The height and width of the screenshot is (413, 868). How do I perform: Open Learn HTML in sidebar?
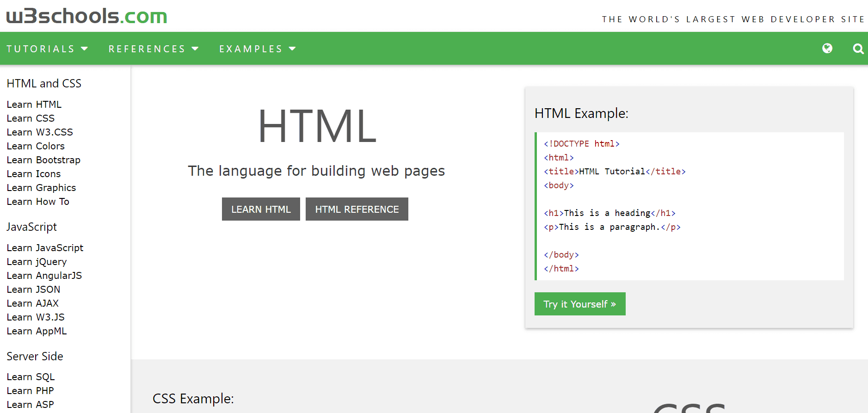point(34,105)
